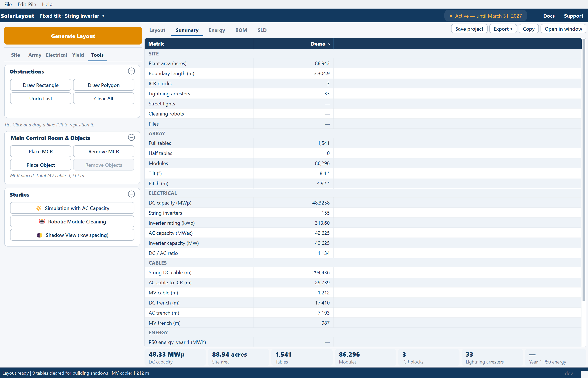Click the Layout ready status bar message
Screen dimensions: 588x378
(x=76, y=373)
